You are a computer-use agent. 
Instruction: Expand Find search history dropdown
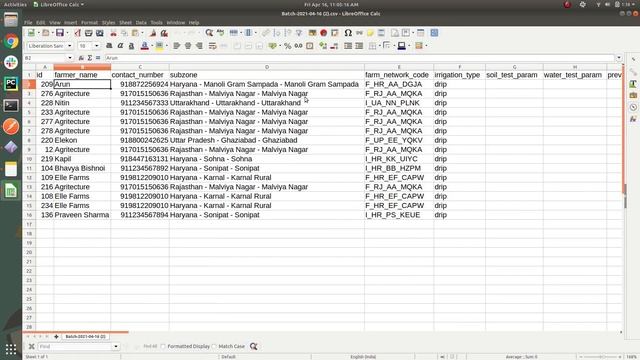click(116, 347)
